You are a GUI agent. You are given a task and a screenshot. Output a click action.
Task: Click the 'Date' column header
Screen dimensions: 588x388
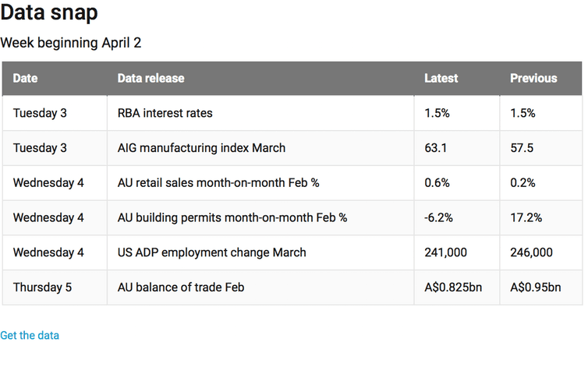click(26, 79)
